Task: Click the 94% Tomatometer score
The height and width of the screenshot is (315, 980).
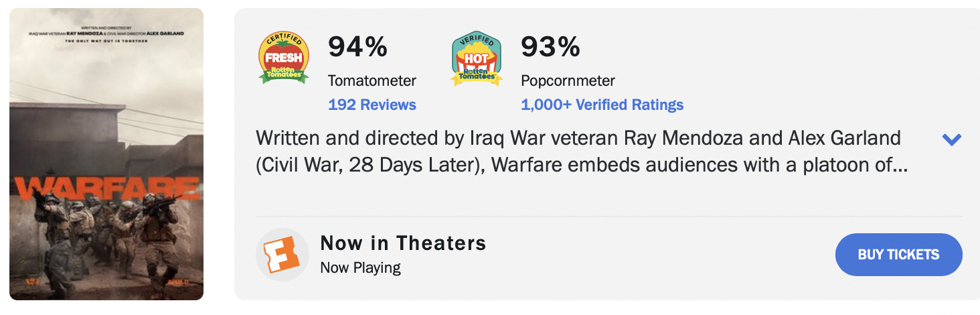Action: pos(357,47)
